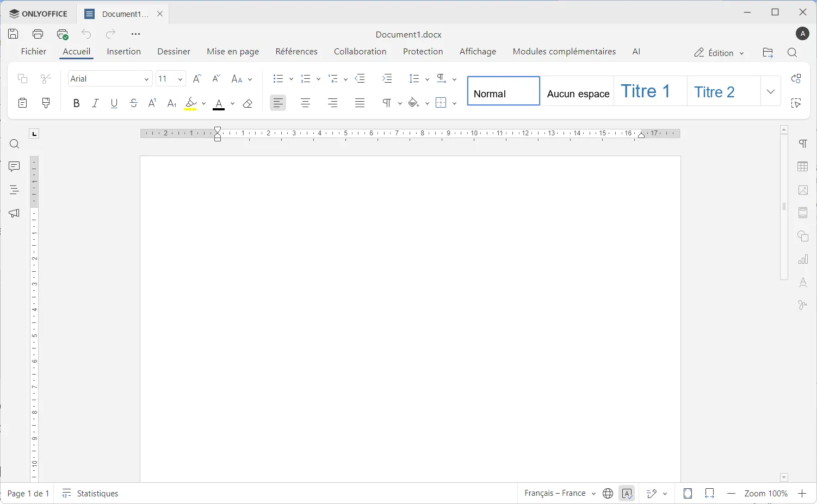Toggle the spell checking status bar icon
This screenshot has height=504, width=817.
pos(627,494)
